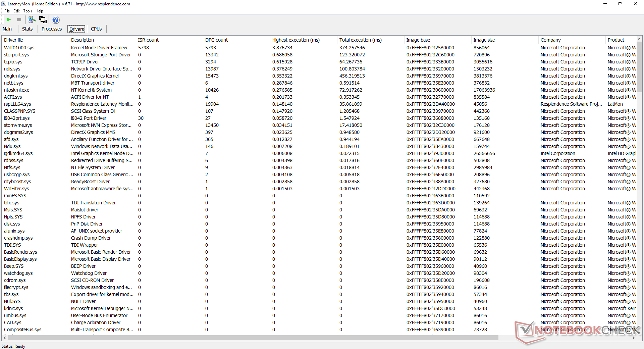644x349 pixels.
Task: Click the gray stop monitoring icon
Action: click(x=19, y=20)
